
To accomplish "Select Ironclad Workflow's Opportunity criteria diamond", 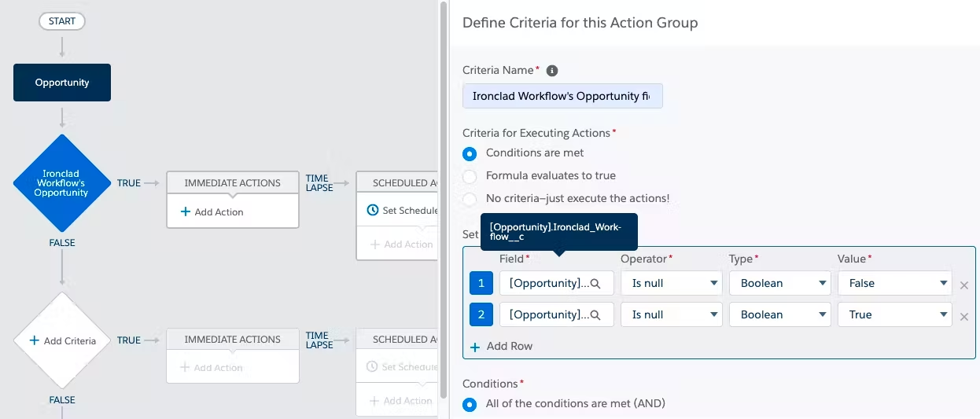I will tap(61, 183).
